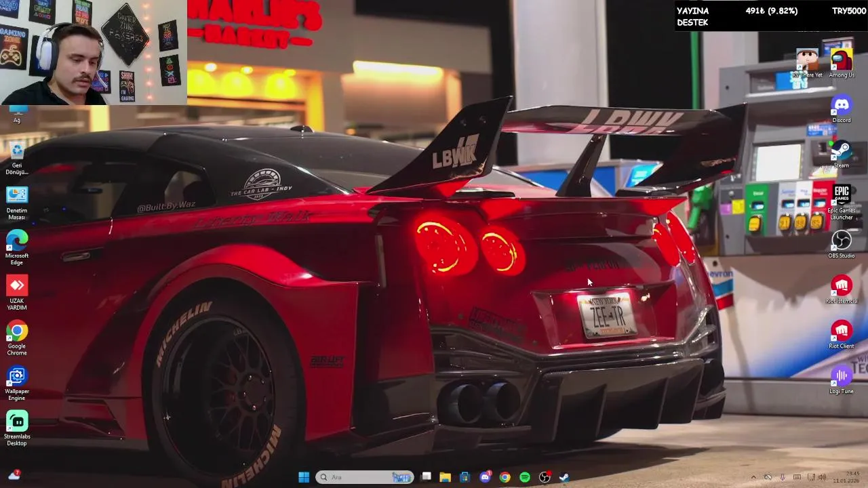Select the 'There Yet' game desktop shortcut
Image resolution: width=868 pixels, height=488 pixels.
(807, 64)
